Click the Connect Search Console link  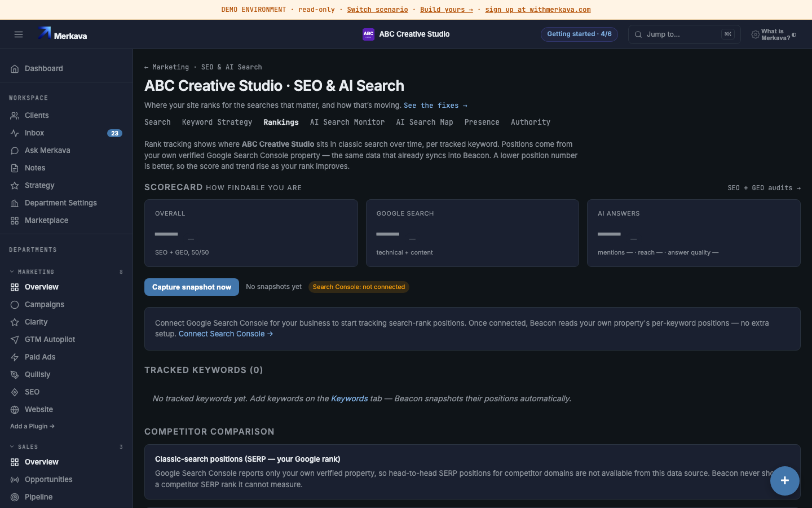click(x=226, y=334)
